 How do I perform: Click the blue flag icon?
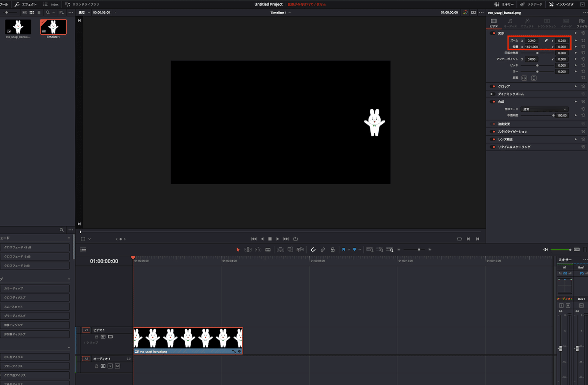point(344,249)
